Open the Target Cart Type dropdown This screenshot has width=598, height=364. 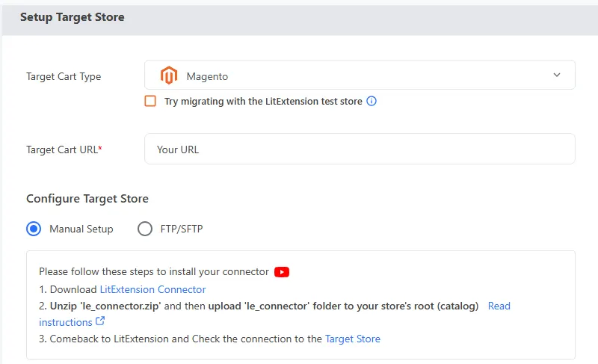[360, 75]
